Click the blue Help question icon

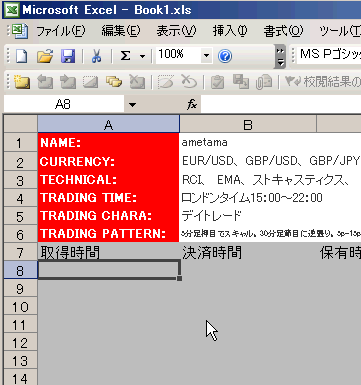click(x=225, y=56)
